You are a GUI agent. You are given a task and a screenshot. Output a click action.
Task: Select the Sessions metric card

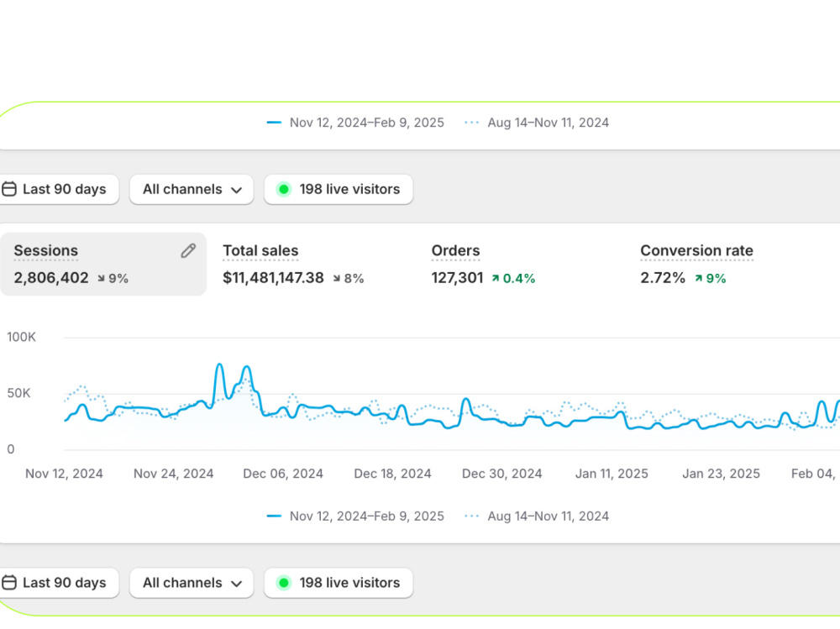[x=102, y=265]
